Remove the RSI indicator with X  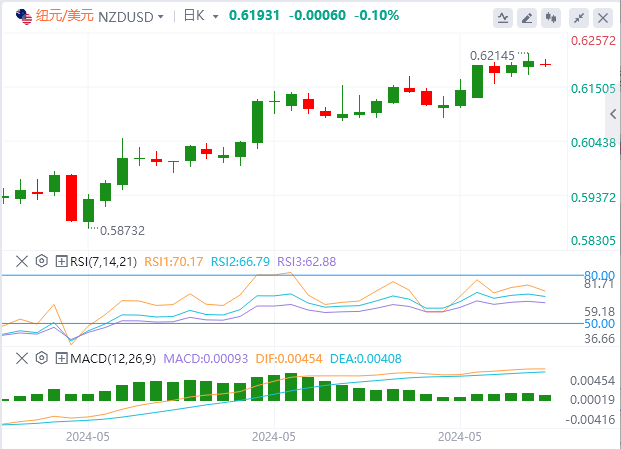click(x=22, y=261)
